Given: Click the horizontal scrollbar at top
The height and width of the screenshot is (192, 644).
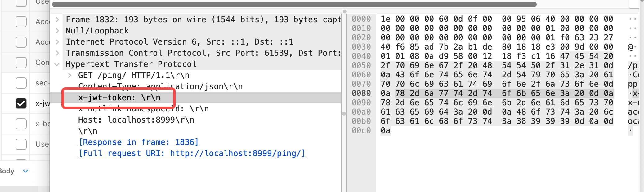Looking at the screenshot, I should 294,4.
